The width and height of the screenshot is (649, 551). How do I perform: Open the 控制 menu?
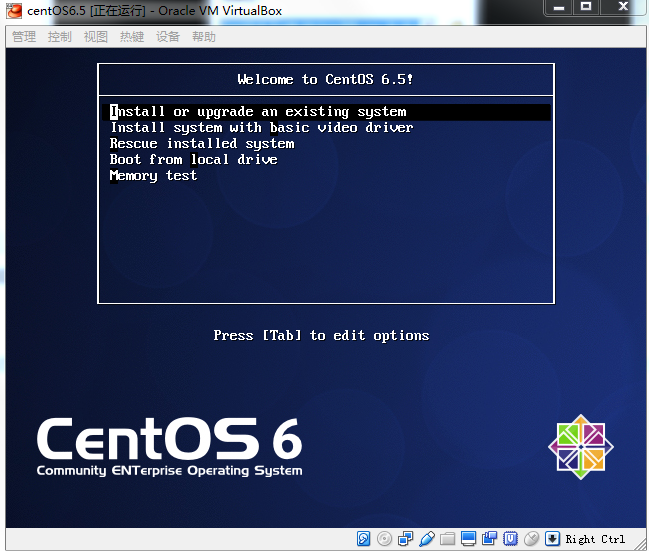coord(60,37)
